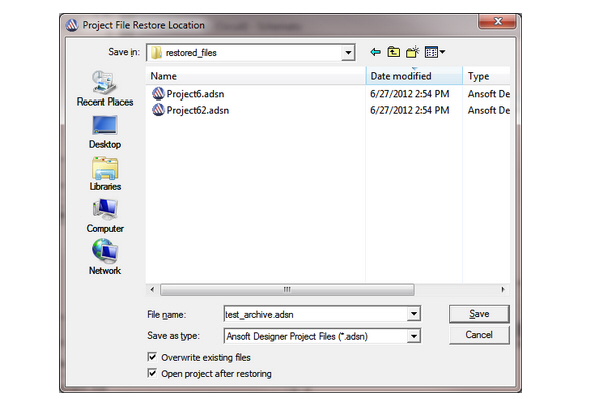Open the Libraries location icon
The width and height of the screenshot is (600, 399).
(x=105, y=174)
